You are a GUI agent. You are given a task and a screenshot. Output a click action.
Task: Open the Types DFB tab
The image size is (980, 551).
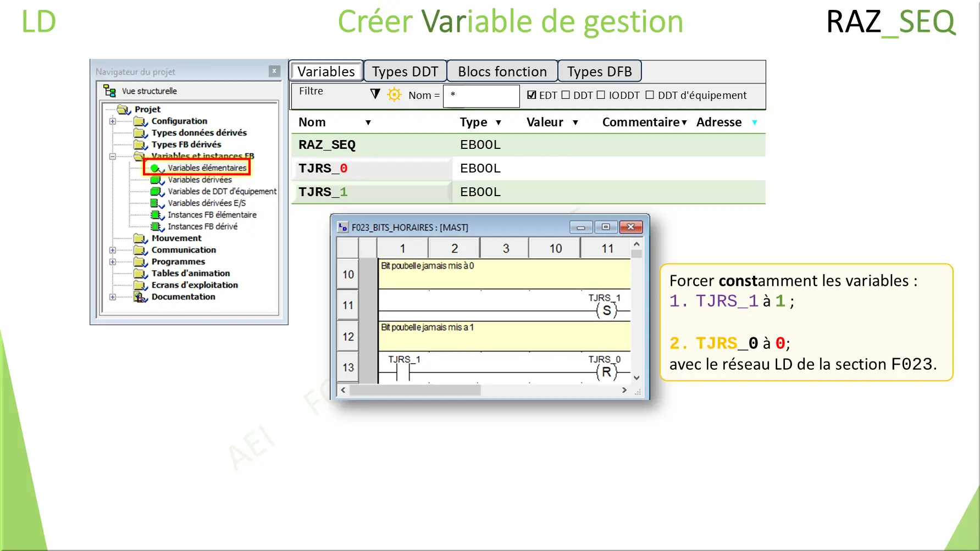pyautogui.click(x=600, y=71)
